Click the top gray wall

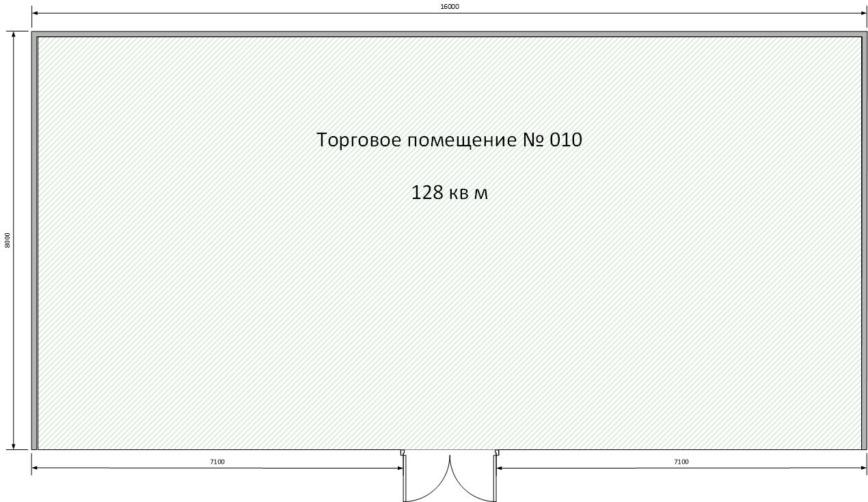click(x=449, y=34)
